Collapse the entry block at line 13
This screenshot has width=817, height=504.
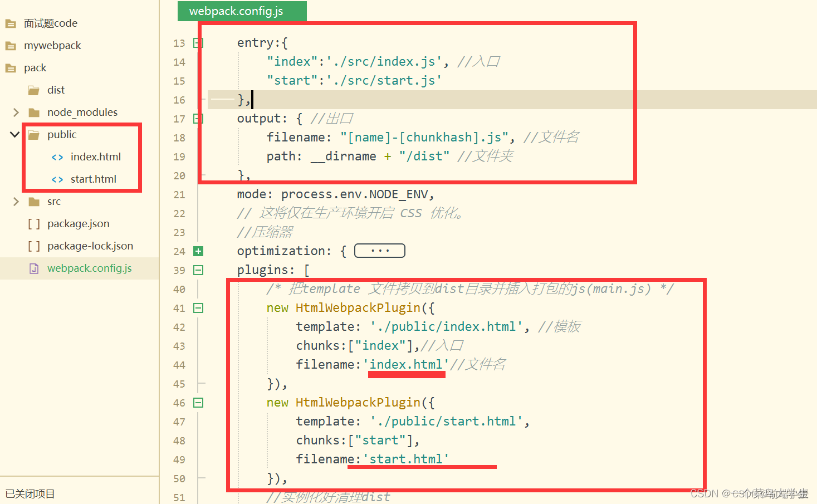[x=198, y=43]
